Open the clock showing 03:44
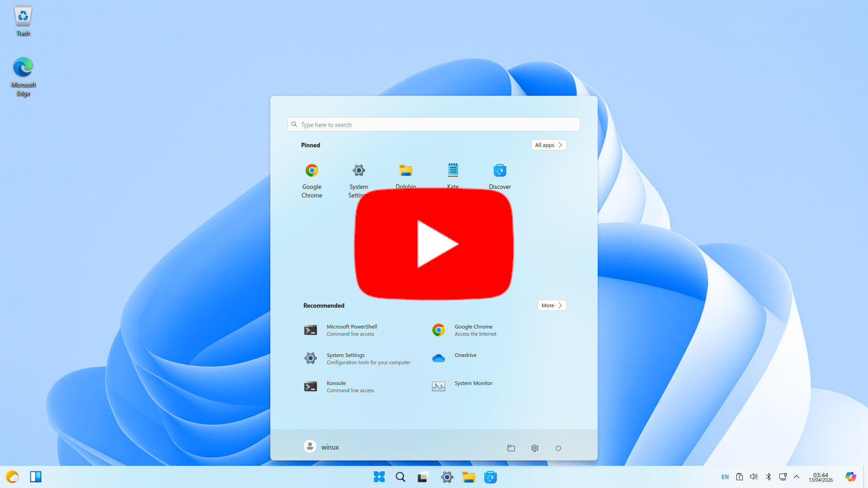Viewport: 868px width, 488px height. (821, 477)
